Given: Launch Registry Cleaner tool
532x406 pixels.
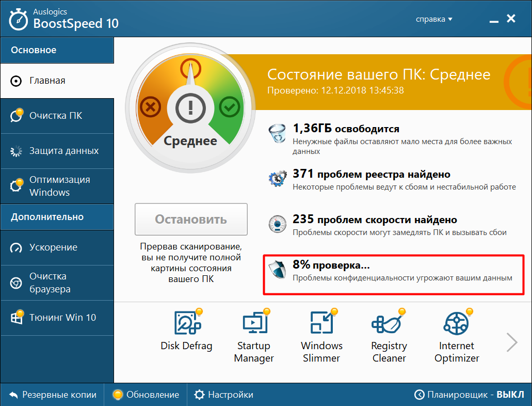Looking at the screenshot, I should click(x=389, y=336).
